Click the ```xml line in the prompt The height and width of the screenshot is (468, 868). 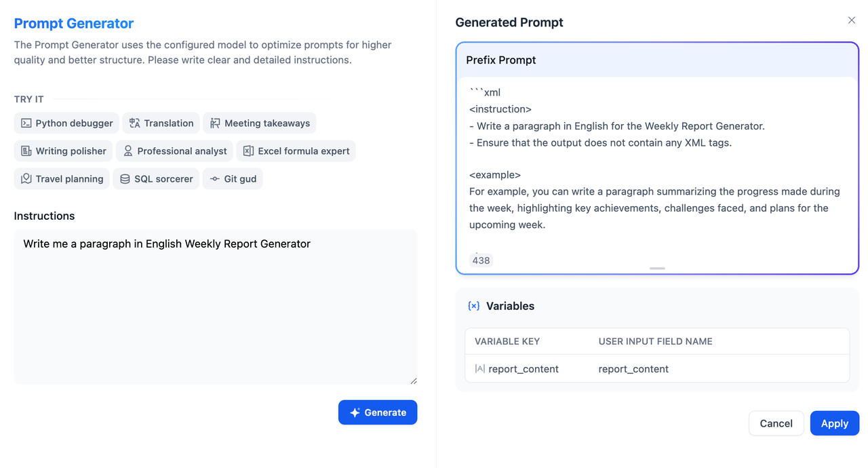(x=485, y=92)
